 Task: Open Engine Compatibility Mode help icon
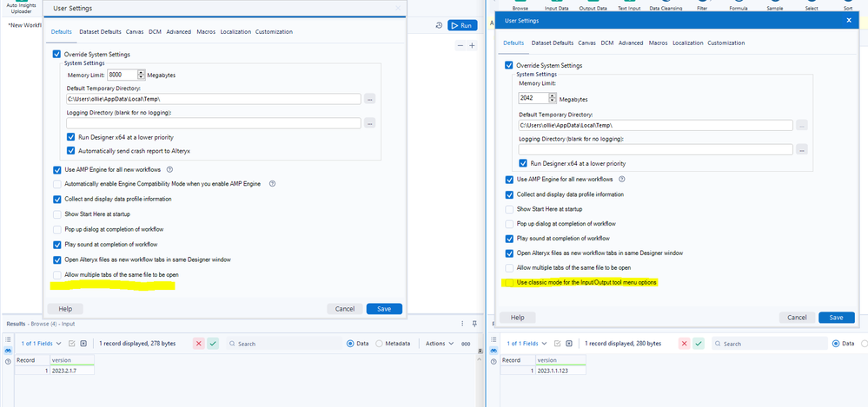click(272, 184)
